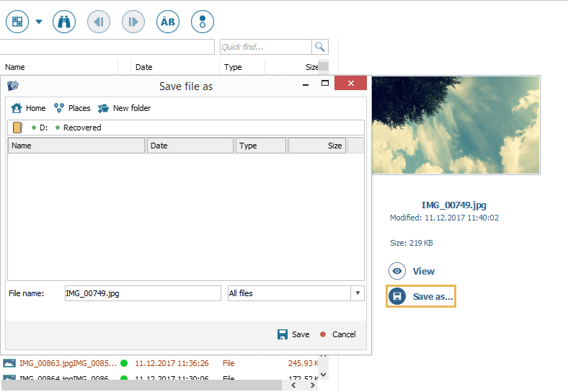This screenshot has width=568, height=392.
Task: Click the image icon of IMG_00863.jpg
Action: pos(9,363)
